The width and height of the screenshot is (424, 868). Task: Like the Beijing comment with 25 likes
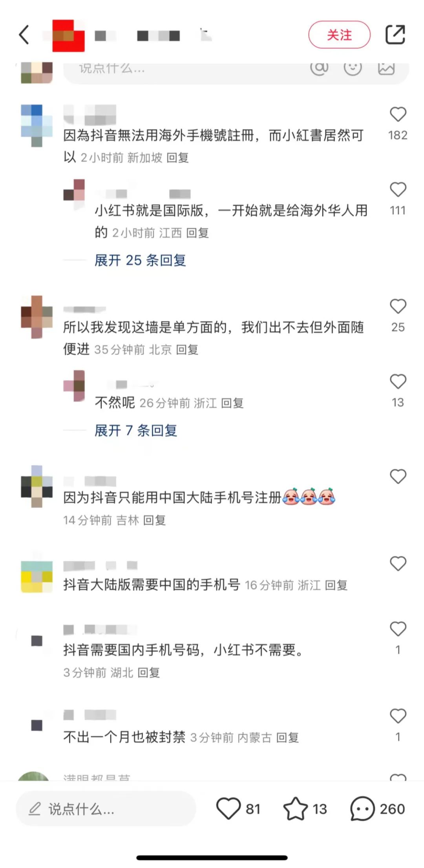point(398,306)
